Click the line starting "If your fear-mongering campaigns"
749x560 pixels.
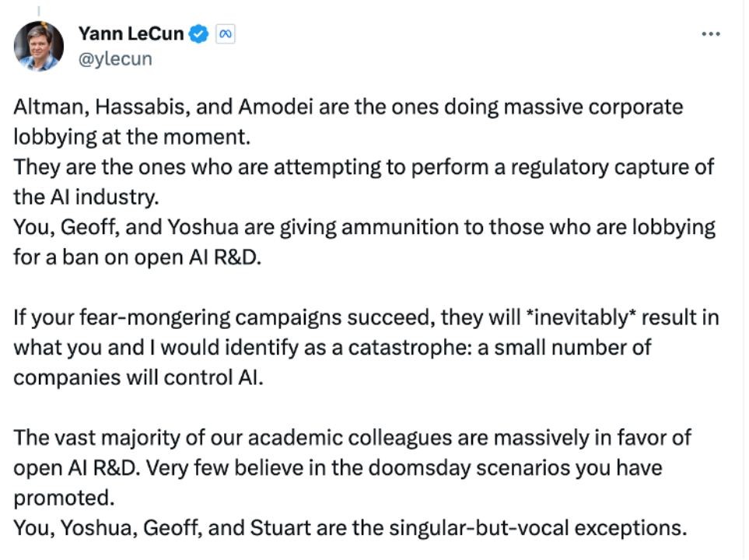click(366, 318)
